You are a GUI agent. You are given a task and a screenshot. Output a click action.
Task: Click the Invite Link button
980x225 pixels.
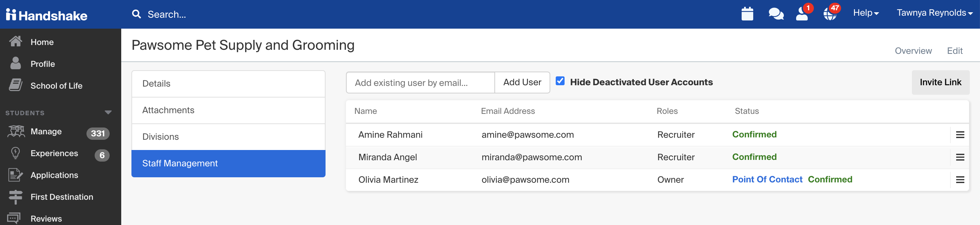coord(941,82)
